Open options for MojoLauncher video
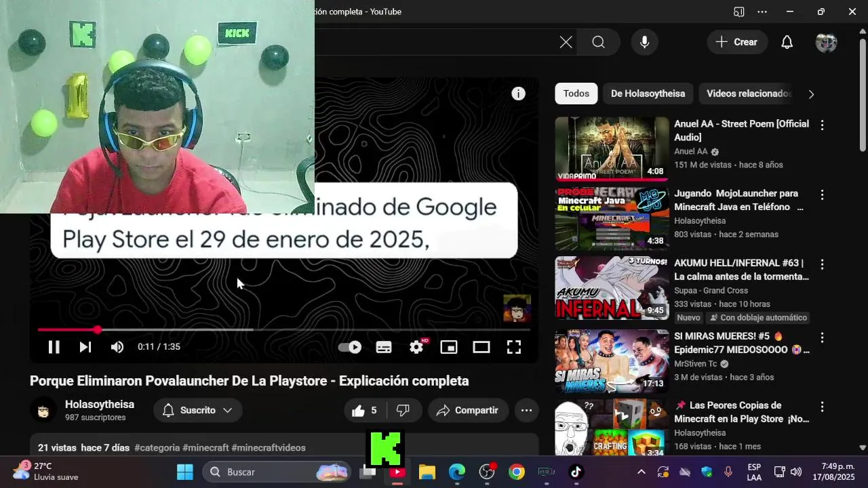 [822, 195]
